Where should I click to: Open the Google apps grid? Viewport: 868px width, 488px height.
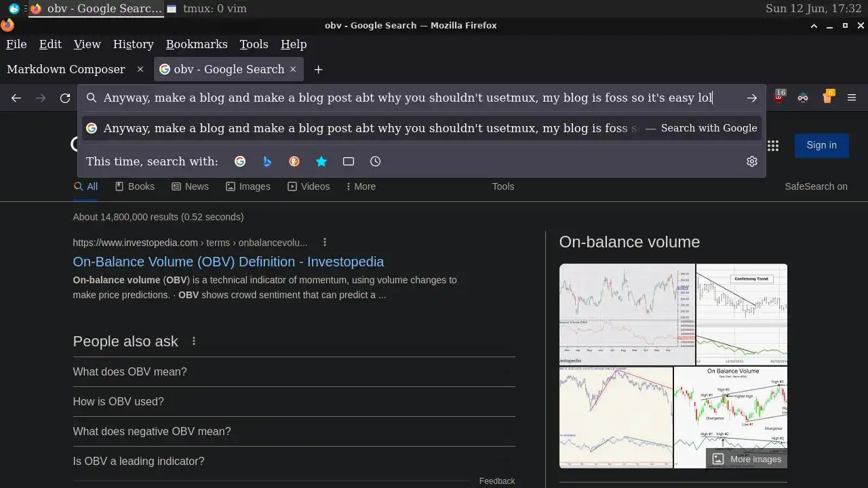[773, 145]
